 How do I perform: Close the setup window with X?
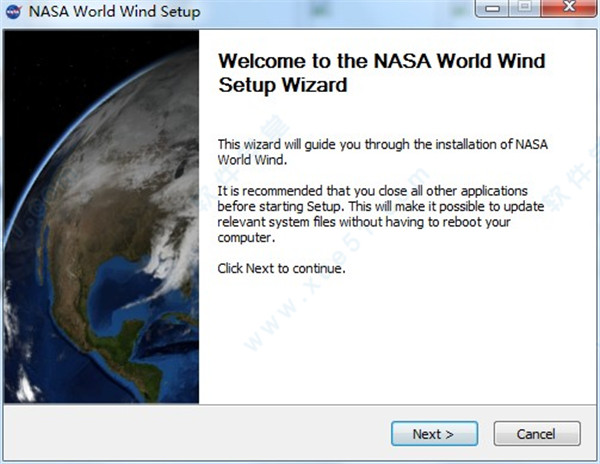click(569, 8)
